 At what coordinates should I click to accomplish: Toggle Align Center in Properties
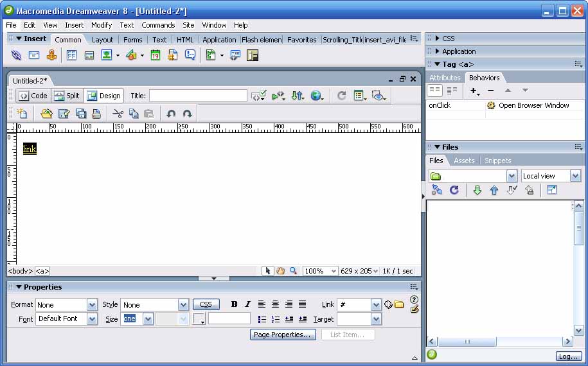click(x=275, y=304)
